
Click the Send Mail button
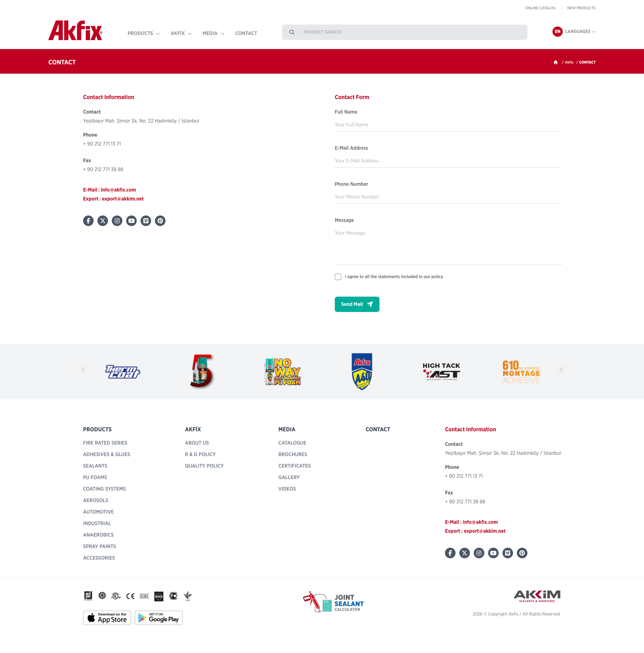coord(357,304)
